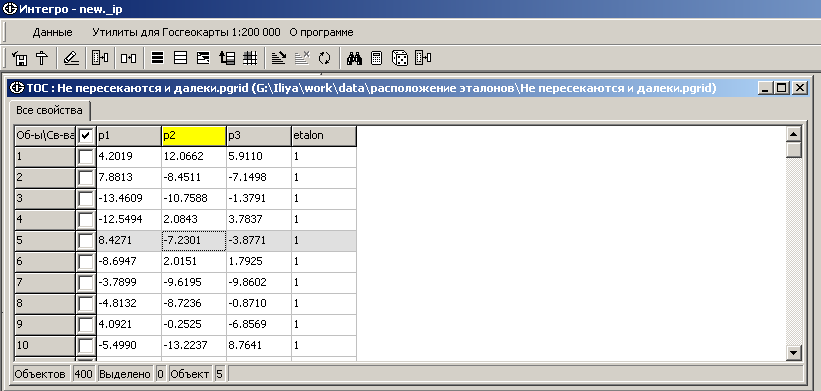This screenshot has height=391, width=821.
Task: Open the Данные menu
Action: click(x=52, y=32)
